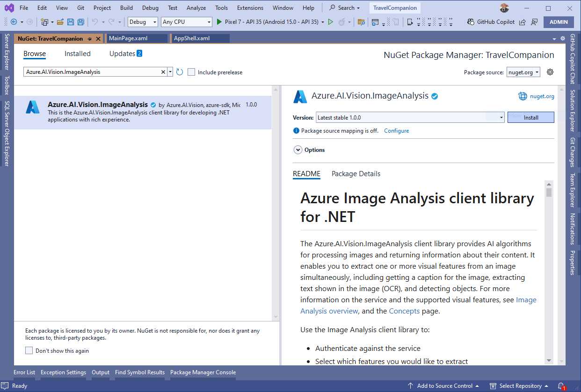Click Add to Source Control
Viewport: 581px width, 392px height.
click(x=443, y=386)
